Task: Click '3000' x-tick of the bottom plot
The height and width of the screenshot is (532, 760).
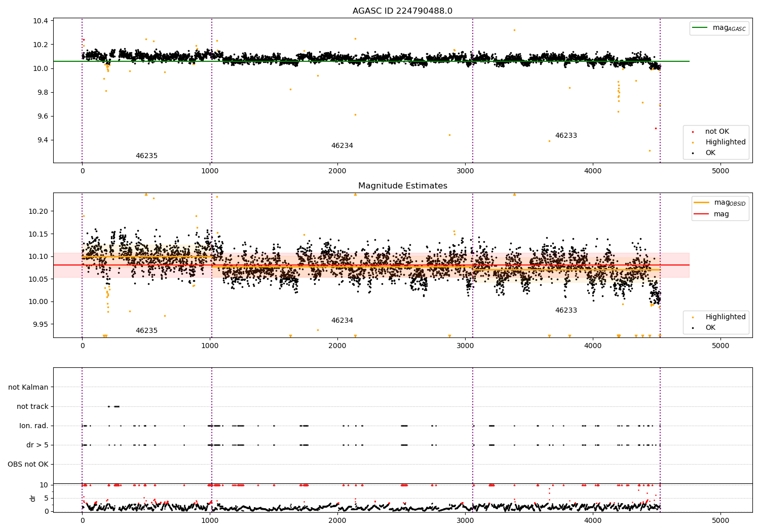Action: [x=465, y=520]
